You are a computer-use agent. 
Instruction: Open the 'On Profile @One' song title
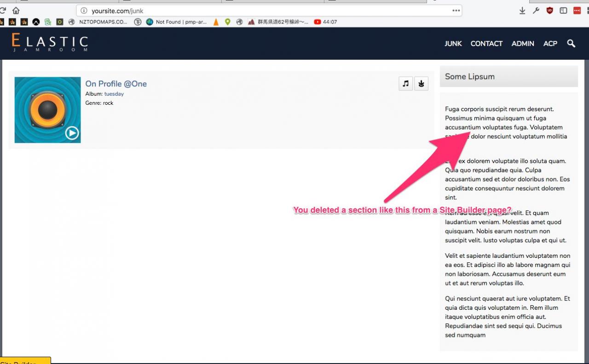[116, 84]
